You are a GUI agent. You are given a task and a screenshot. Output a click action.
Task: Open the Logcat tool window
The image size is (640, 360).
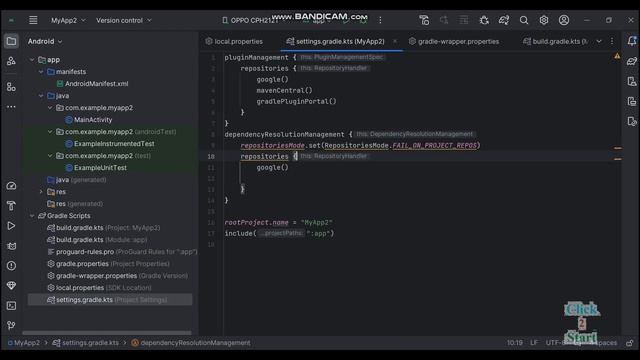click(11, 246)
